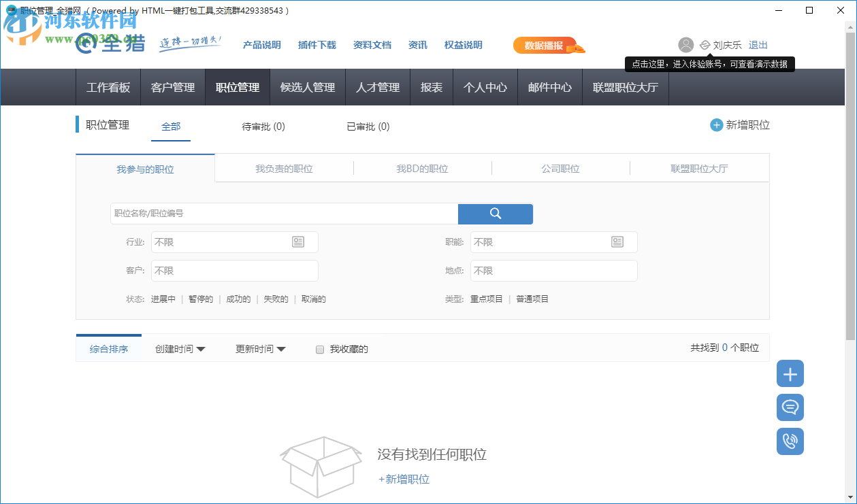Viewport: 857px width, 504px height.
Task: Open chat via the floating message icon
Action: (x=790, y=407)
